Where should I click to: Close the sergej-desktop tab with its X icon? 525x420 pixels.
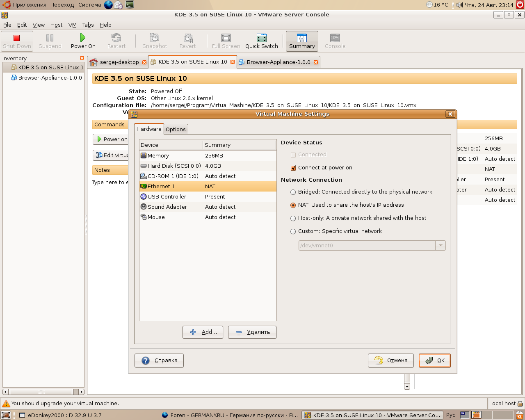pos(144,62)
